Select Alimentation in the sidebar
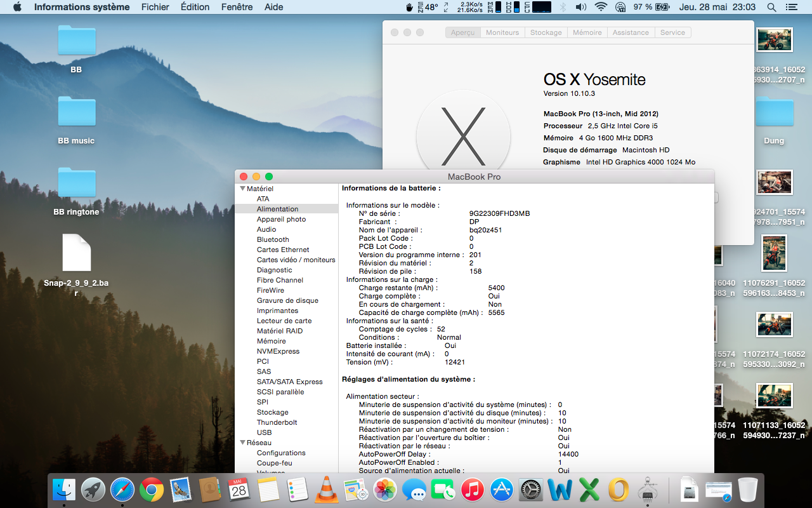The height and width of the screenshot is (508, 812). coord(286,209)
